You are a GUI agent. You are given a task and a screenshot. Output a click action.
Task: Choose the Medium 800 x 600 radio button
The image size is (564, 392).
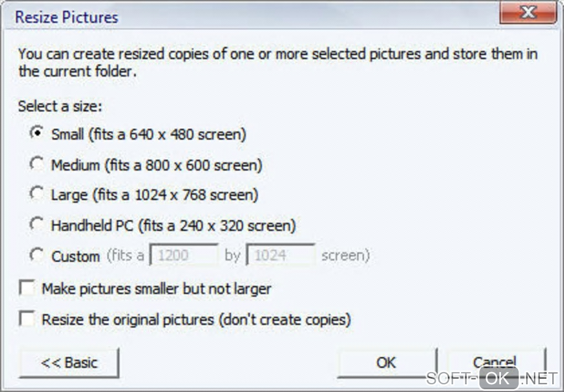(36, 164)
